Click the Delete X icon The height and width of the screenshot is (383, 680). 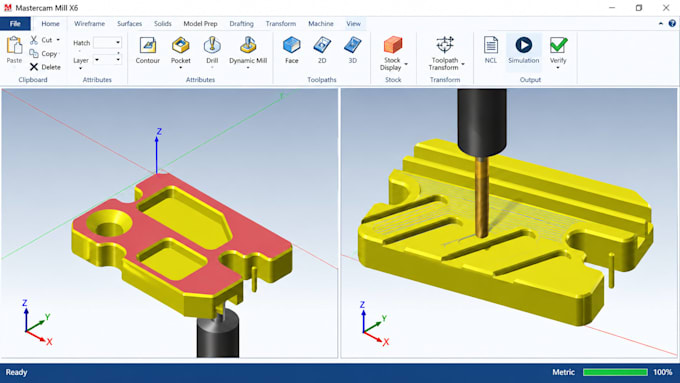pyautogui.click(x=34, y=67)
